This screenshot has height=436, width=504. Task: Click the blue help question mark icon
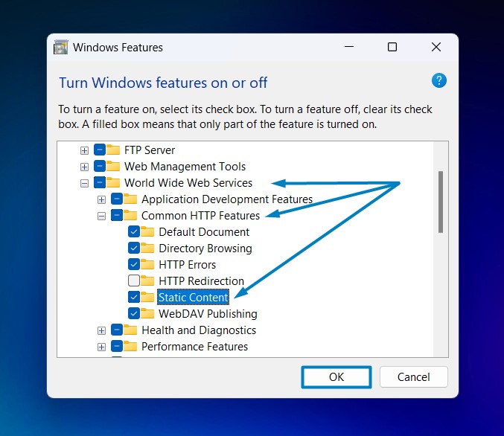[438, 80]
